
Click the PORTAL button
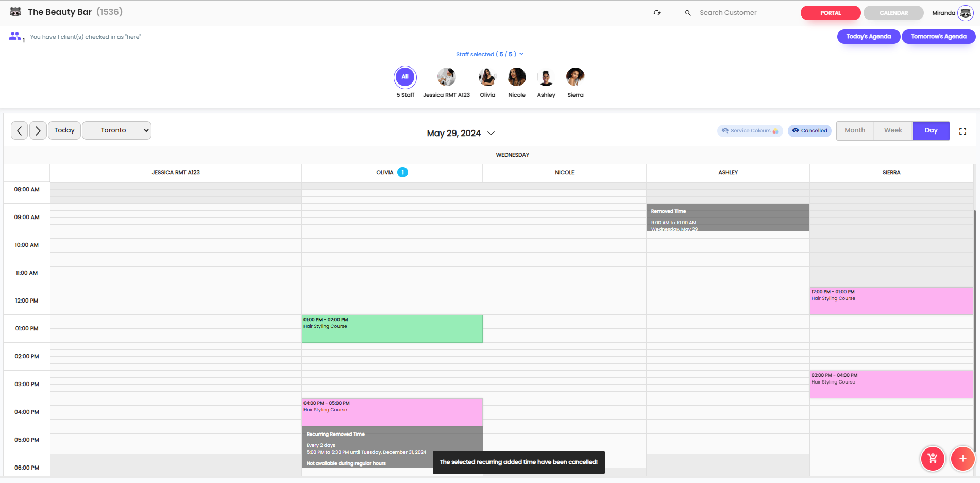[831, 13]
